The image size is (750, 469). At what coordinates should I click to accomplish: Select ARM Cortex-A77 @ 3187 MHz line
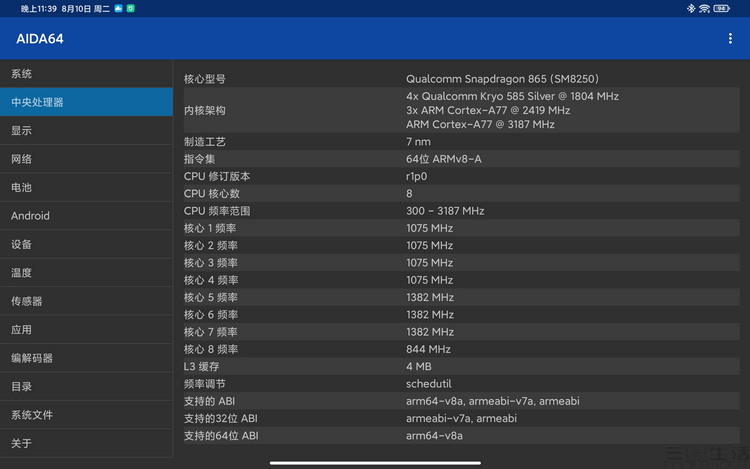[480, 124]
